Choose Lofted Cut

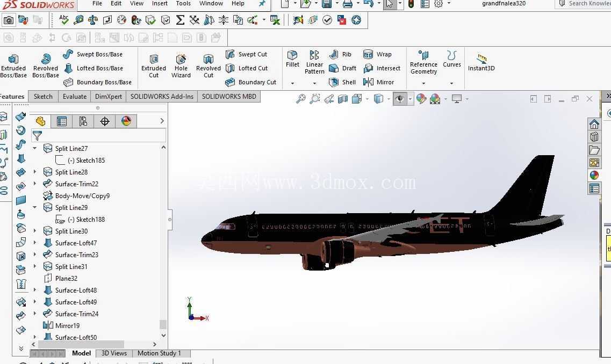coord(247,68)
